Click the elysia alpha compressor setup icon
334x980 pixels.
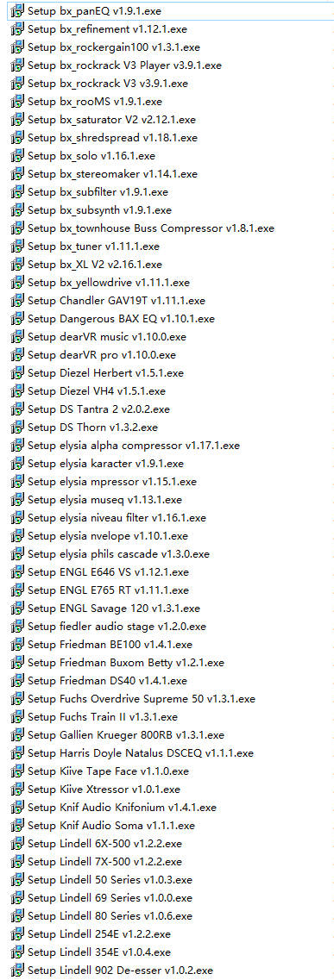[x=17, y=446]
